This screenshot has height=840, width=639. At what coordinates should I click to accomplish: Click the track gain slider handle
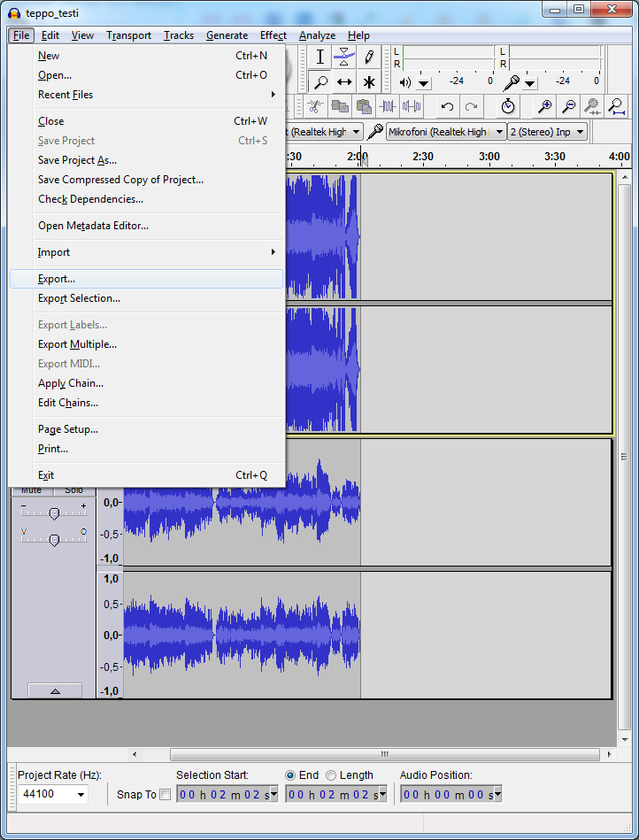click(x=54, y=513)
